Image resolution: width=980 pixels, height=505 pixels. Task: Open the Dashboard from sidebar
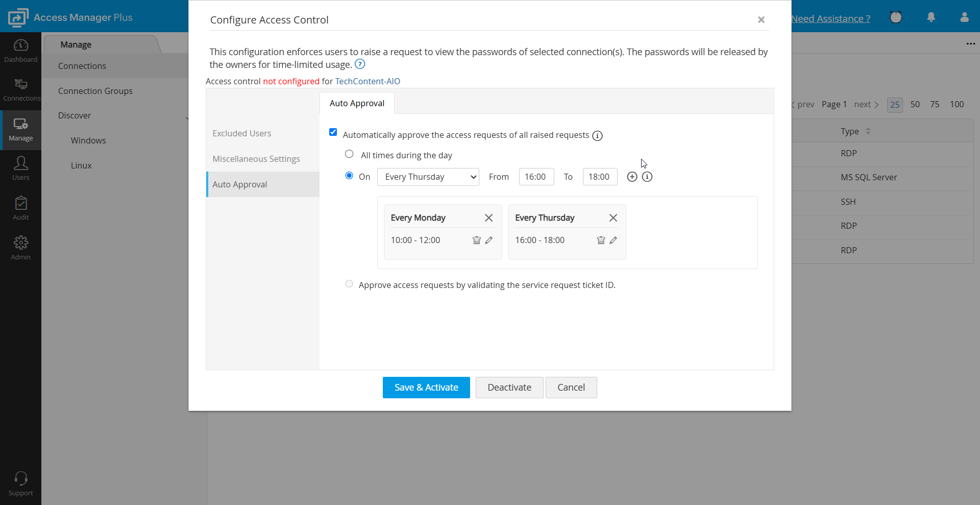point(20,51)
